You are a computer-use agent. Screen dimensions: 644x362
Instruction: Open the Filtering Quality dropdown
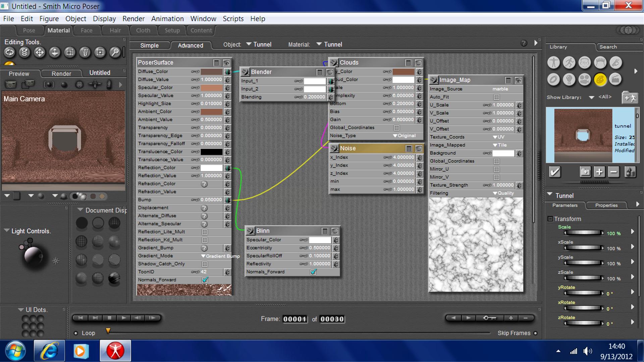503,193
